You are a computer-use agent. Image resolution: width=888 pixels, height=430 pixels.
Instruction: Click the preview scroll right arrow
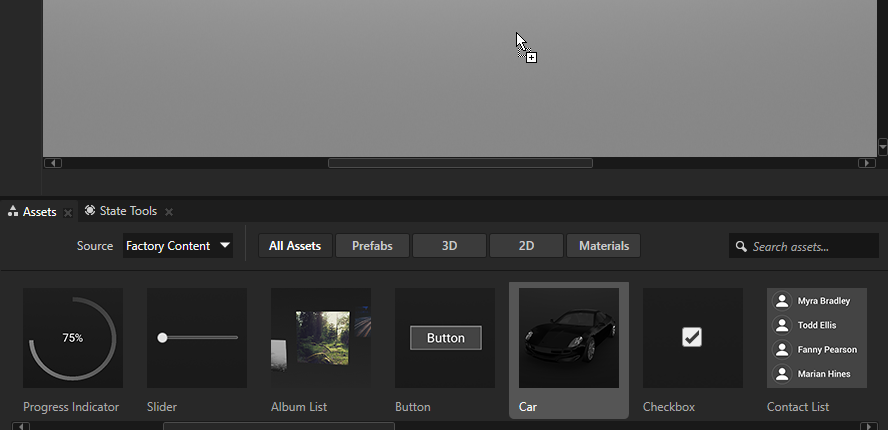(866, 163)
